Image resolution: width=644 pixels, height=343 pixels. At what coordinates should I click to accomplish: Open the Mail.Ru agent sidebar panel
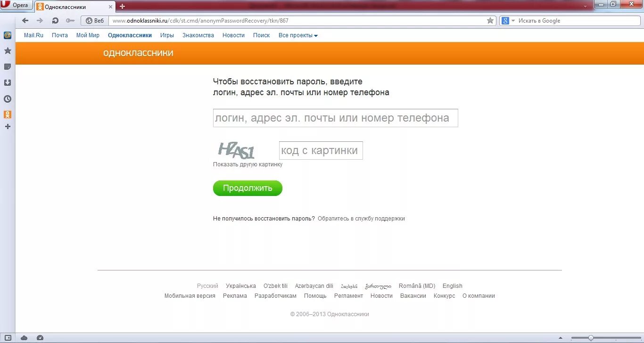[8, 35]
